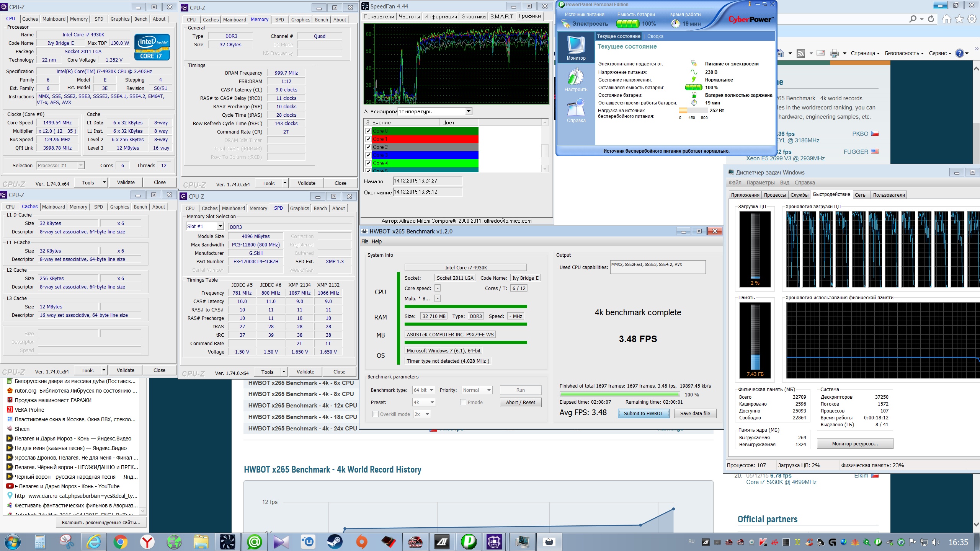Switch to Mainboard tab in CPU-Z CPU window
Viewport: 980px width, 551px height.
tap(54, 19)
